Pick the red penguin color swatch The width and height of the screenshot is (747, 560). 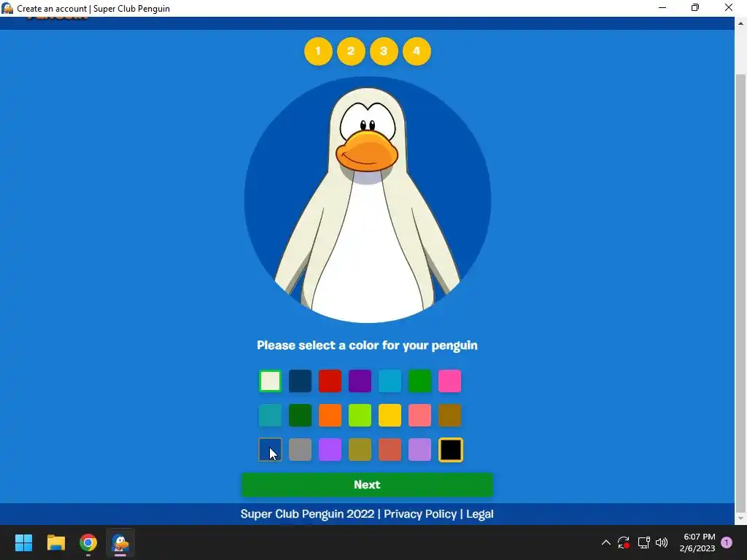click(330, 381)
